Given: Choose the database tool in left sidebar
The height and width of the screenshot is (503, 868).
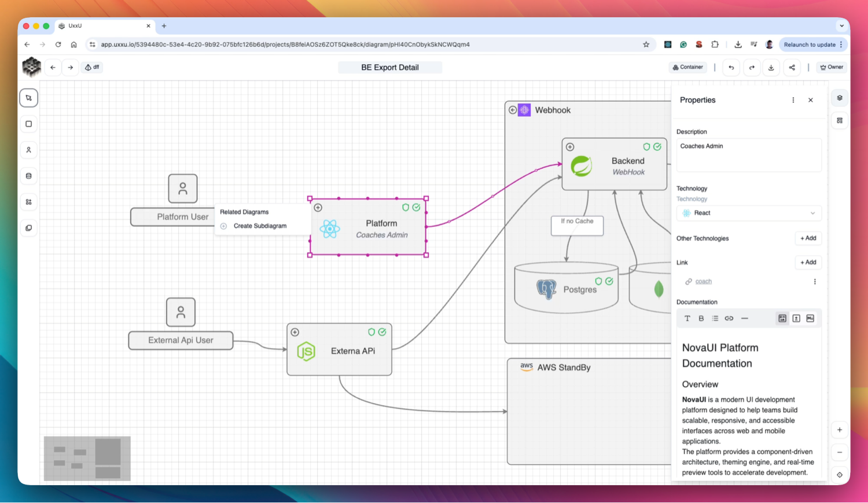Looking at the screenshot, I should click(x=28, y=176).
